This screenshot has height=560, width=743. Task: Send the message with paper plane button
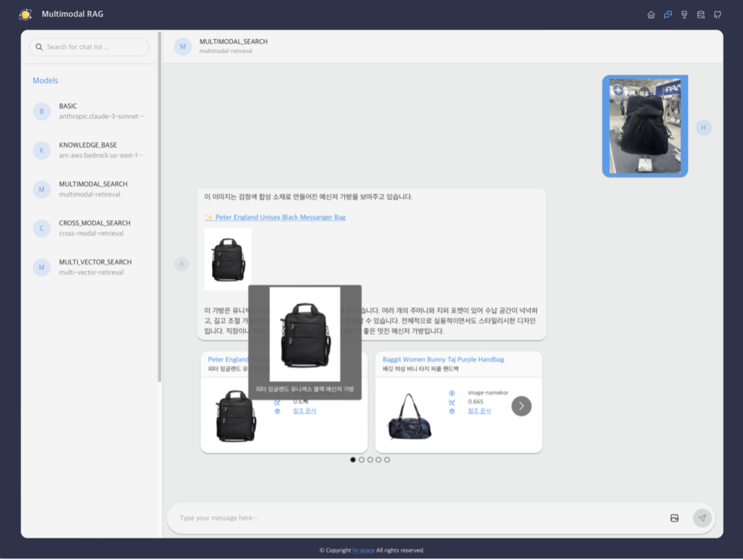[702, 518]
